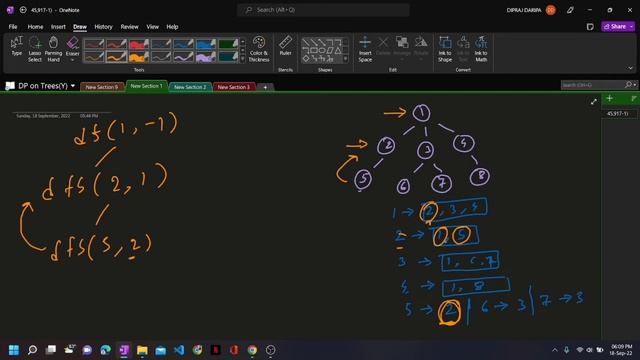Collapse the ribbon chevron
The width and height of the screenshot is (640, 360).
(x=630, y=68)
